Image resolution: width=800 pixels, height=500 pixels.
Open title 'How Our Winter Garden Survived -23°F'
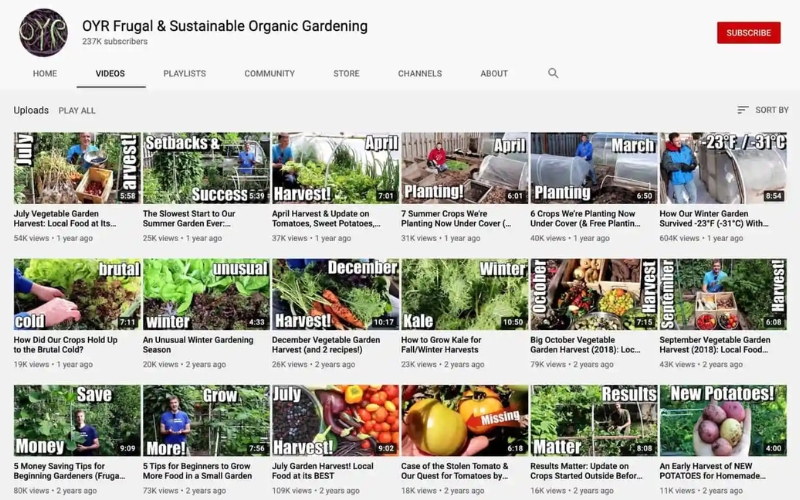(x=714, y=218)
